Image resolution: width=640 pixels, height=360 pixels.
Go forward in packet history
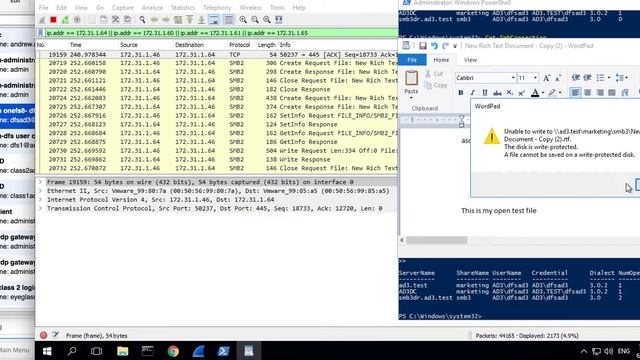pos(166,20)
